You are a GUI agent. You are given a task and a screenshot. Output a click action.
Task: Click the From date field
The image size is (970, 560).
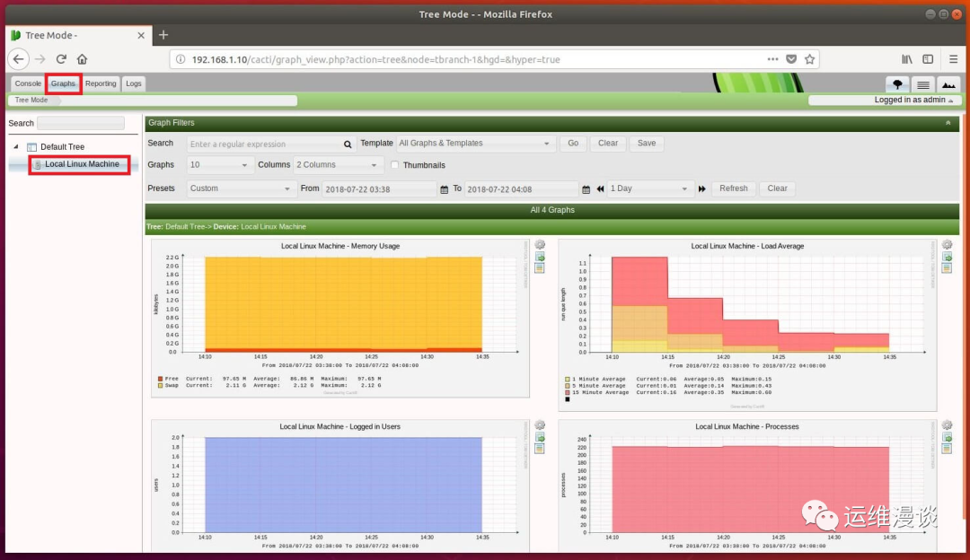point(379,189)
